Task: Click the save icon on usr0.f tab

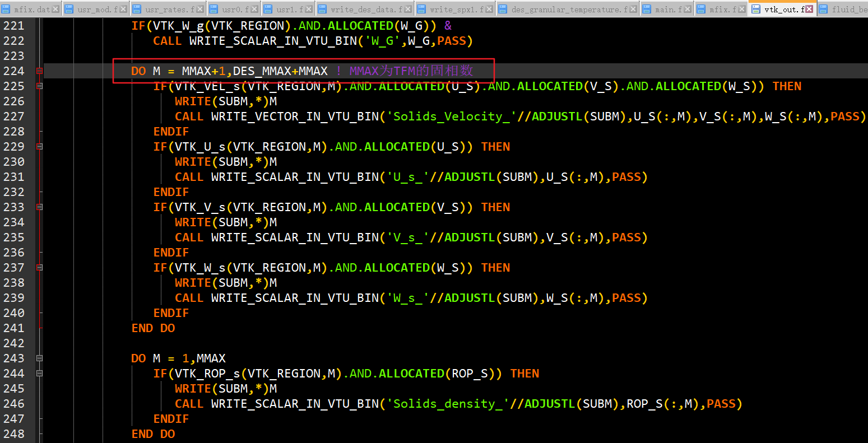Action: [x=213, y=10]
